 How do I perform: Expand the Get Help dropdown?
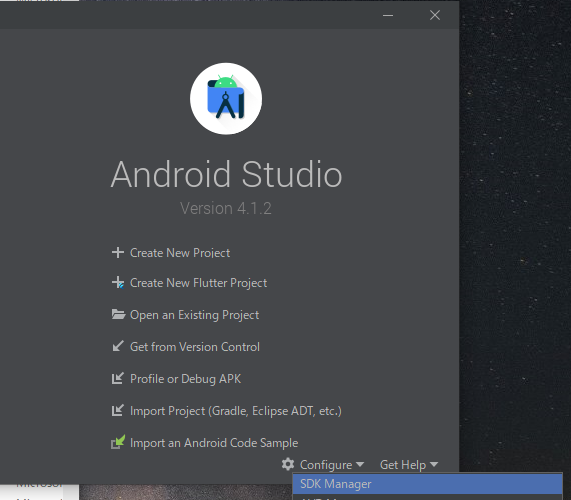[409, 465]
